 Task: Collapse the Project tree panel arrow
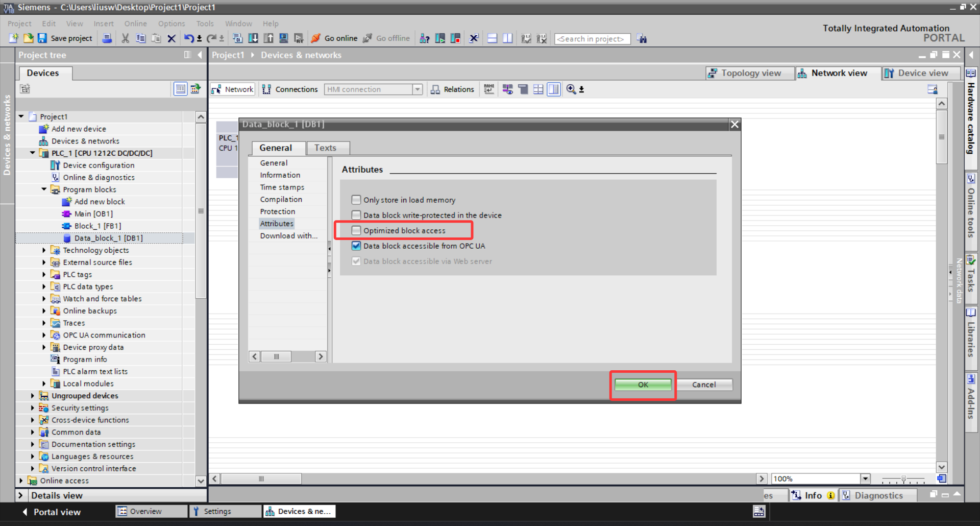(200, 55)
